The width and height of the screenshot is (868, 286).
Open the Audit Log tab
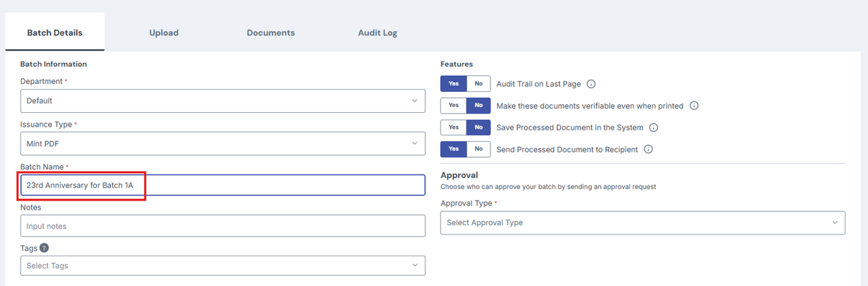pos(378,33)
